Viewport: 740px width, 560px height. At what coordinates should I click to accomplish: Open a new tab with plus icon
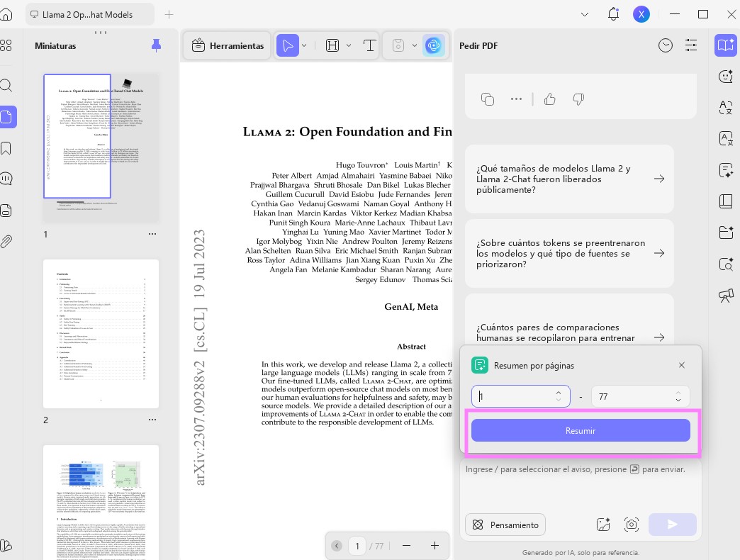169,15
